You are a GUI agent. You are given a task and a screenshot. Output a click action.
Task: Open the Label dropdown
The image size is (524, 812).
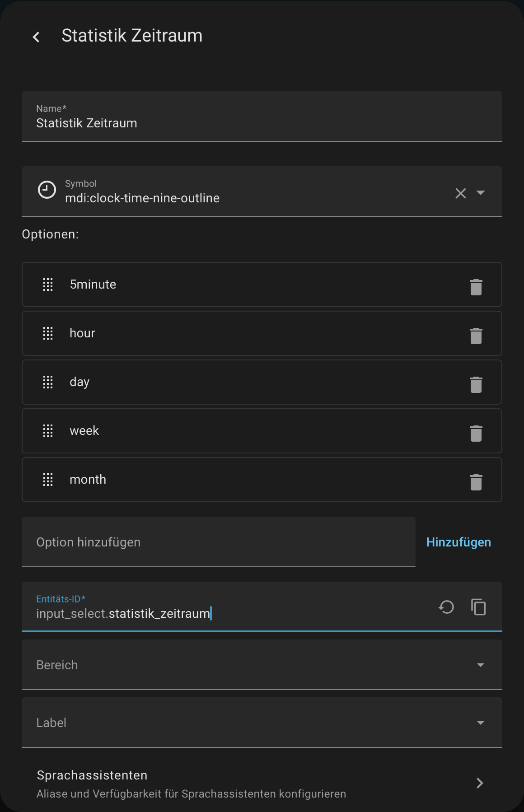480,723
